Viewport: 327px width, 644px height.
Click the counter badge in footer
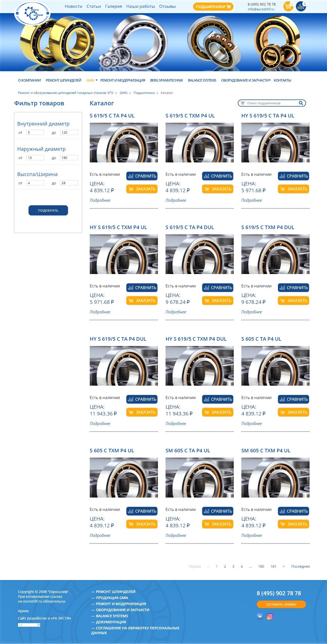(x=29, y=625)
